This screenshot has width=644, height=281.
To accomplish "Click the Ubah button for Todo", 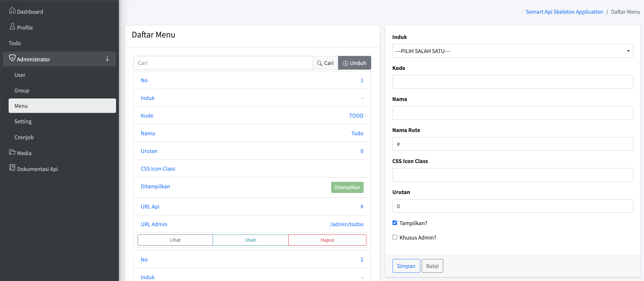I will (x=250, y=240).
